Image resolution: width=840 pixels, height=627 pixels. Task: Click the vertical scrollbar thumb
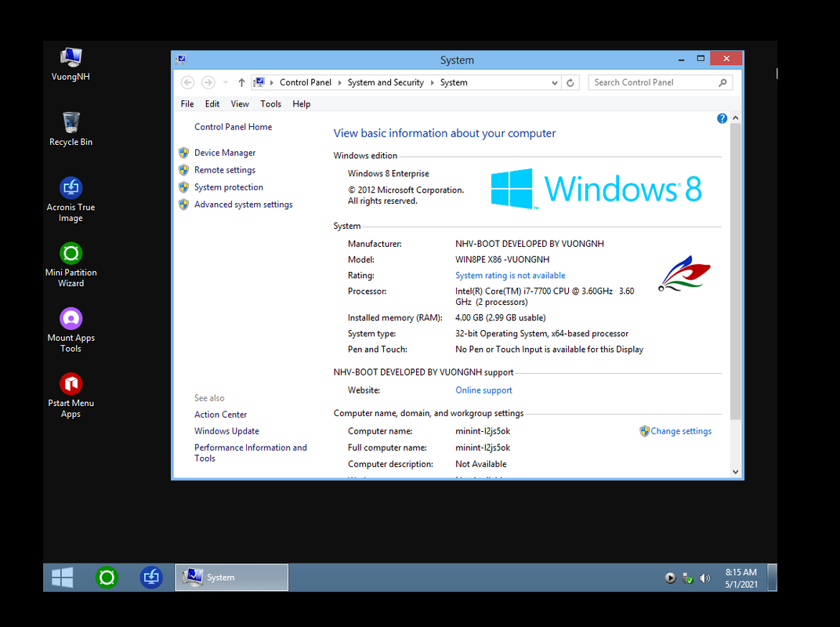736,270
